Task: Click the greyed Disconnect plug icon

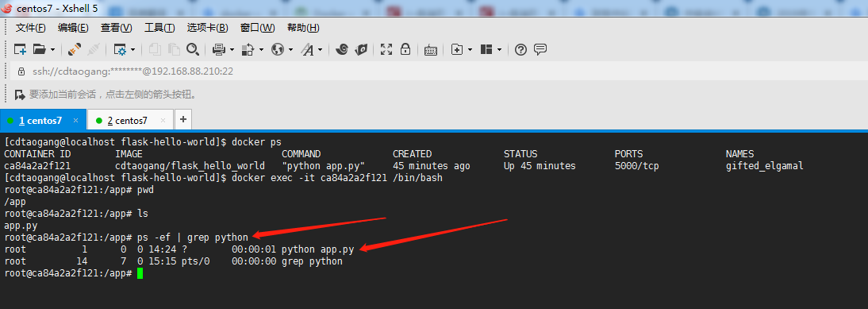Action: [94, 50]
